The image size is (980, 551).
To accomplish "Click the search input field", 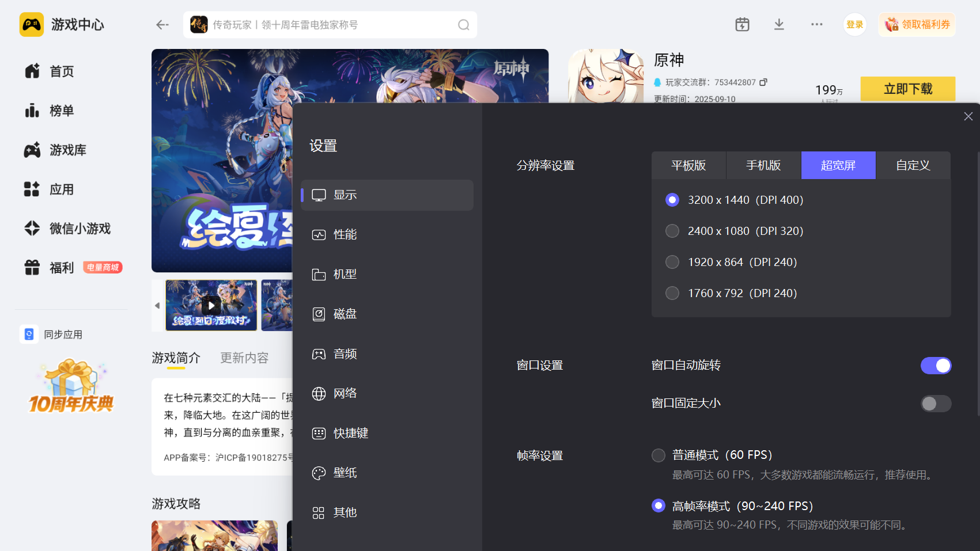I will (330, 25).
